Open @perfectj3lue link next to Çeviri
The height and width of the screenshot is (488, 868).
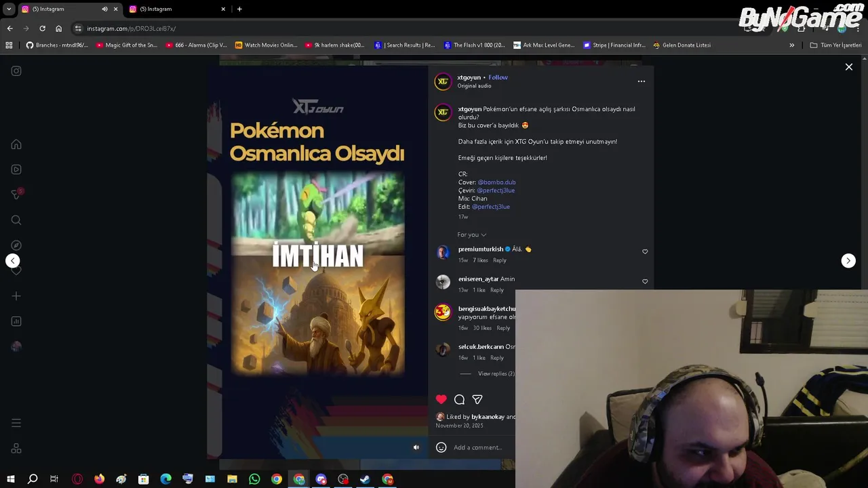[496, 190]
